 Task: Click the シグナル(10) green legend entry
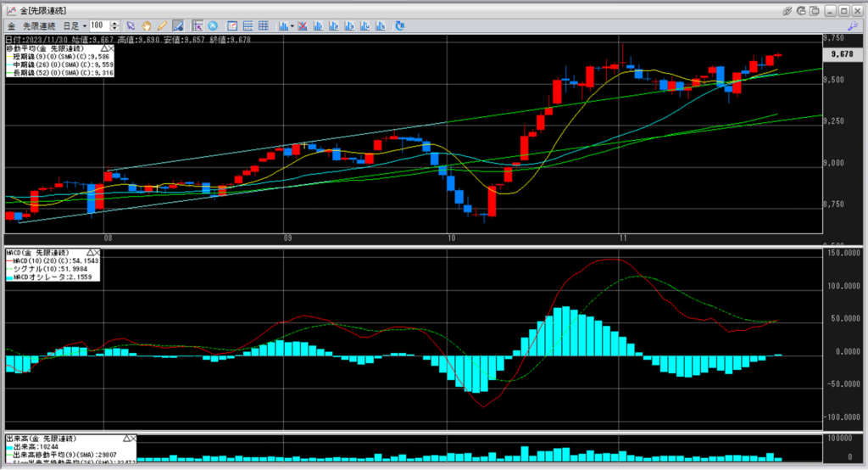[47, 269]
